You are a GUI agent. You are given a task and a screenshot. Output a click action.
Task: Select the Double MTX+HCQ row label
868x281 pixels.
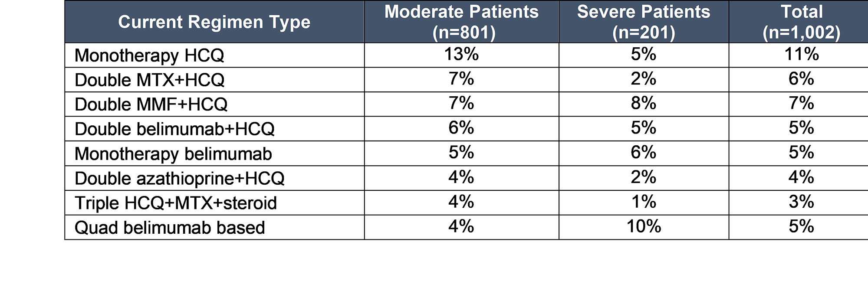(149, 80)
